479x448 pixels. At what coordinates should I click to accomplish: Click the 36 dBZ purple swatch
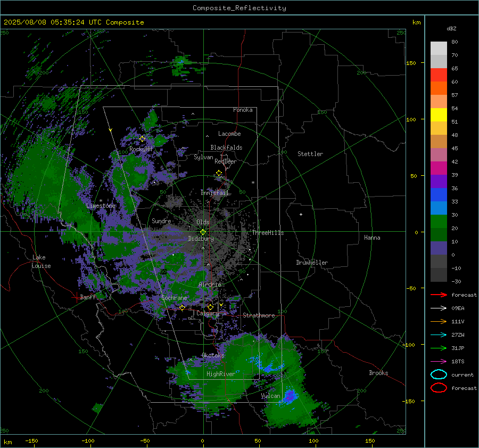(x=439, y=181)
